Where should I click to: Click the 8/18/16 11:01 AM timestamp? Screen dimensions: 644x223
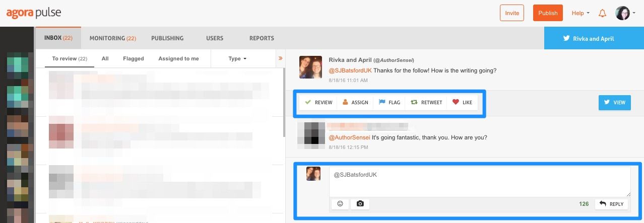pos(348,80)
